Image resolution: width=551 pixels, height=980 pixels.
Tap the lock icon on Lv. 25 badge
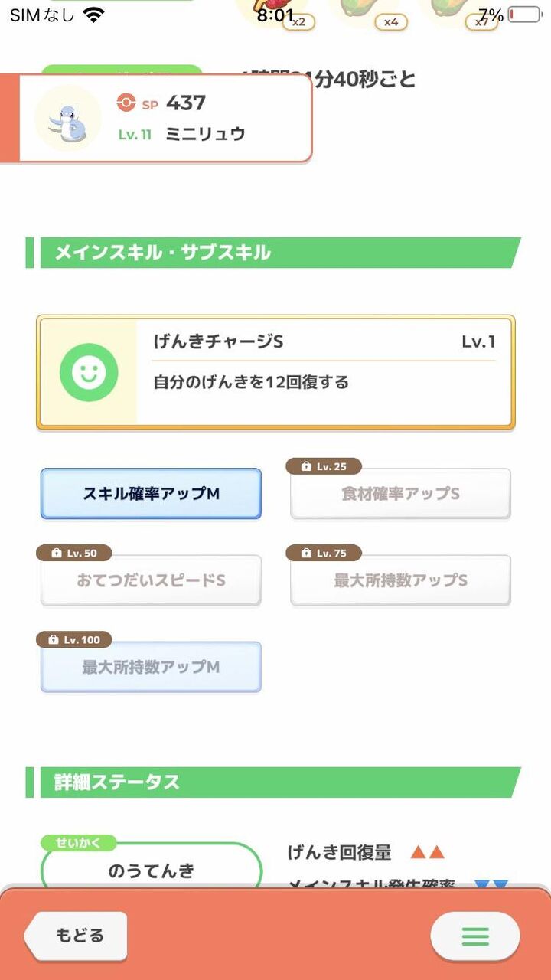pyautogui.click(x=306, y=466)
